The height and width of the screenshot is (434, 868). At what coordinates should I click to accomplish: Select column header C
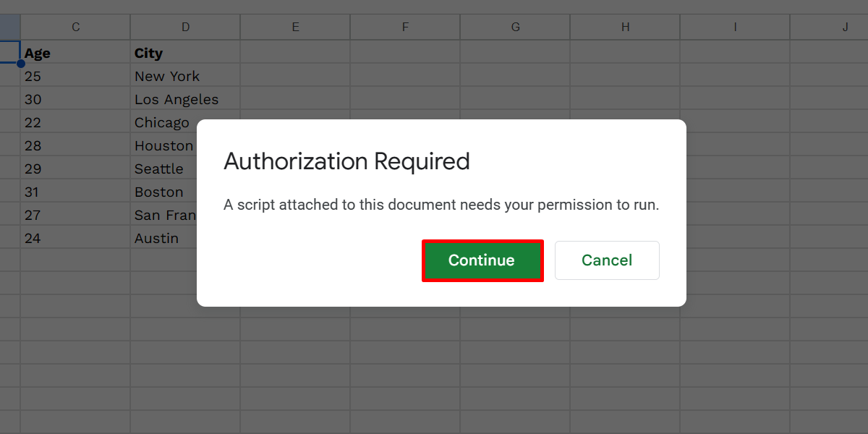[x=75, y=26]
